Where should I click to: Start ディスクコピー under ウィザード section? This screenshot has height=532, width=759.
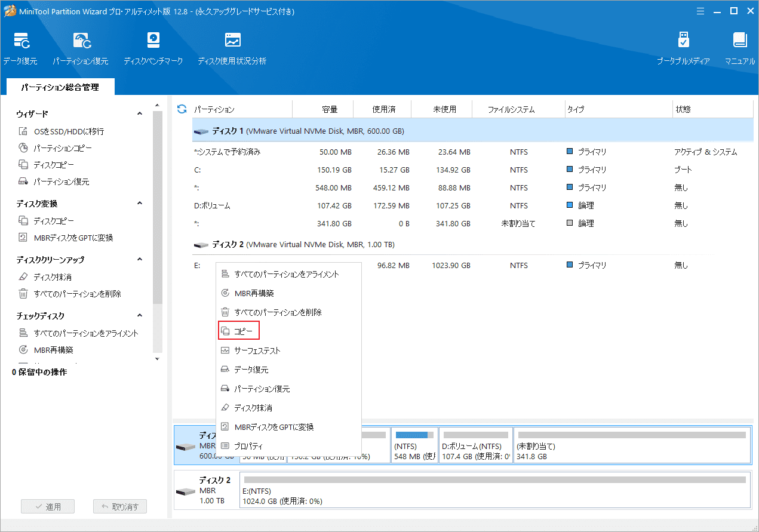coord(47,165)
